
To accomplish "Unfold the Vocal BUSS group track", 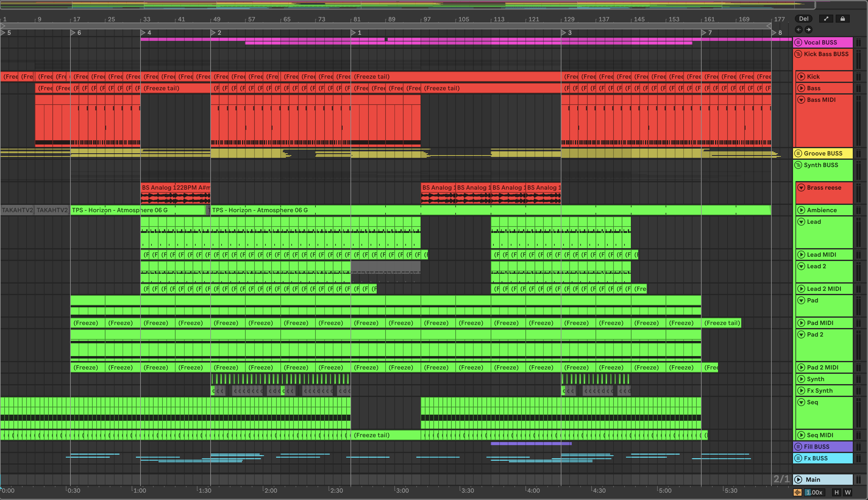I will point(798,42).
